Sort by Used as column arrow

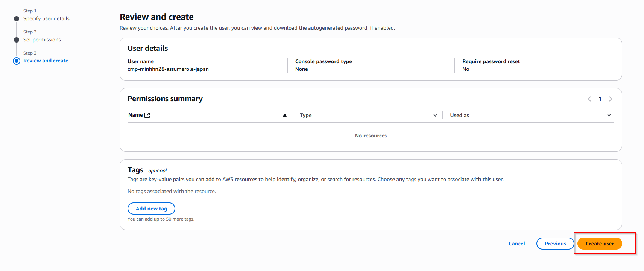[x=609, y=115]
